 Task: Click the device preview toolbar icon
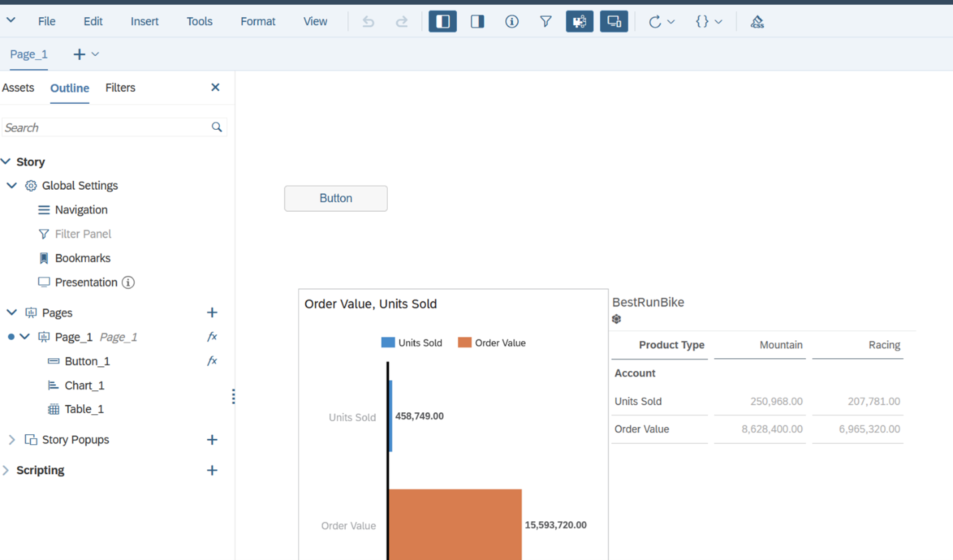click(614, 21)
